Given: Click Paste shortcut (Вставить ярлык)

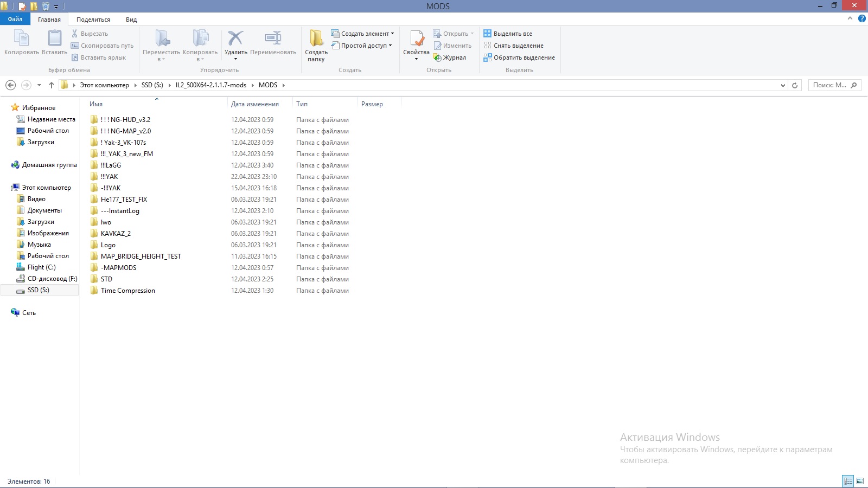Looking at the screenshot, I should [x=99, y=57].
